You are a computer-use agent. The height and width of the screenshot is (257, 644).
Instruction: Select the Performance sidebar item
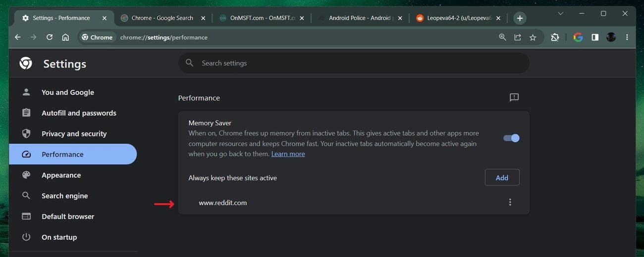[73, 154]
